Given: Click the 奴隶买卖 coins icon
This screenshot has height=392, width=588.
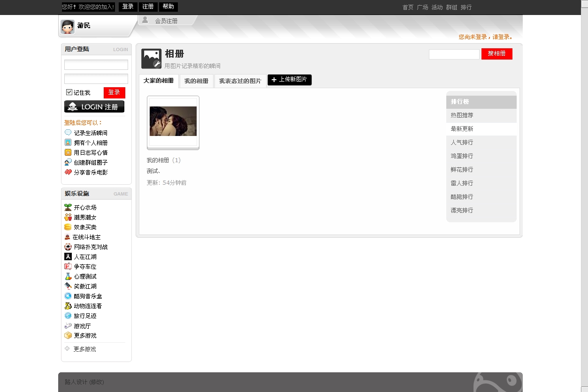Looking at the screenshot, I should click(68, 227).
